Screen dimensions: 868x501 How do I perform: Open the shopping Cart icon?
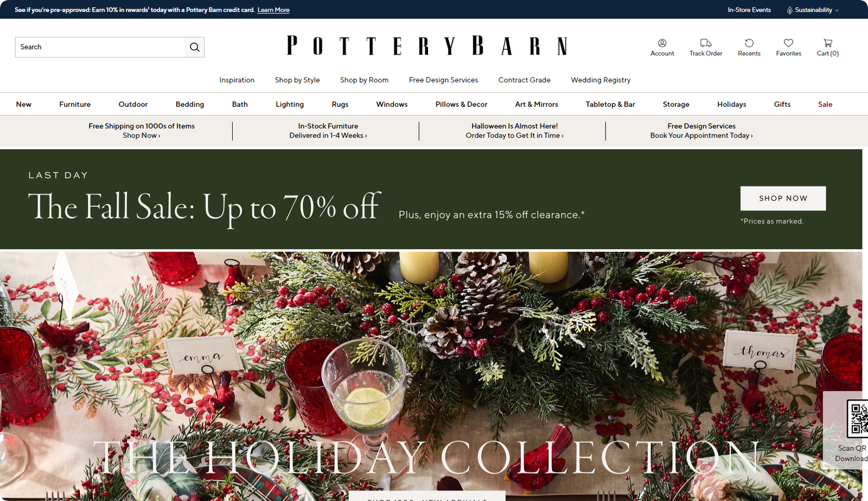828,43
